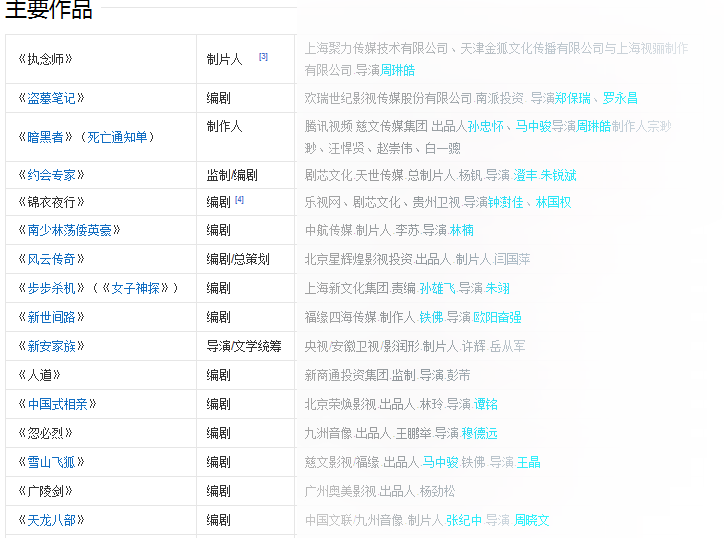724x538 pixels.
Task: Open 谭铭 director link
Action: [485, 404]
